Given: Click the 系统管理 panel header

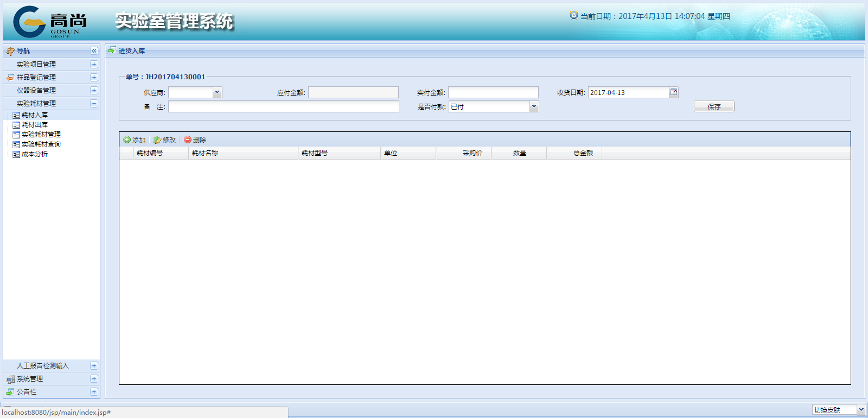Looking at the screenshot, I should pyautogui.click(x=30, y=379).
